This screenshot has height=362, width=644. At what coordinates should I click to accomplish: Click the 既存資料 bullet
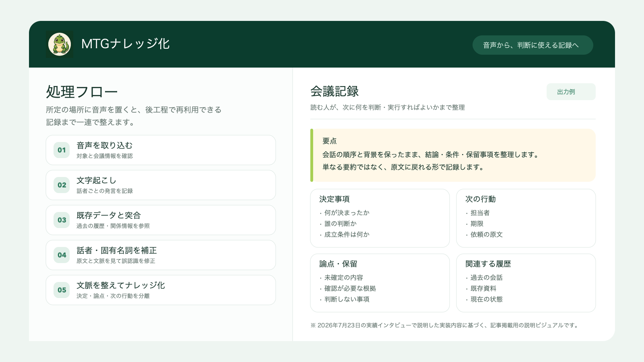pyautogui.click(x=481, y=288)
